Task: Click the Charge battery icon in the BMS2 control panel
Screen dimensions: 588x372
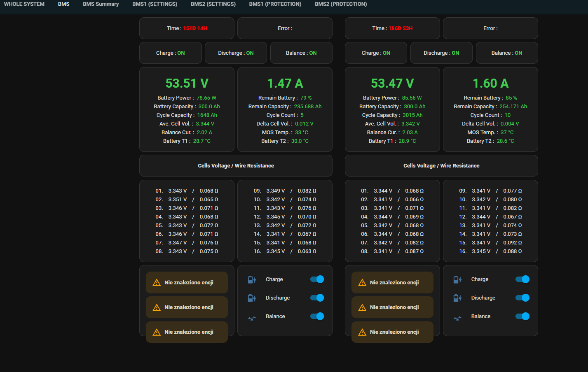Action: [457, 279]
